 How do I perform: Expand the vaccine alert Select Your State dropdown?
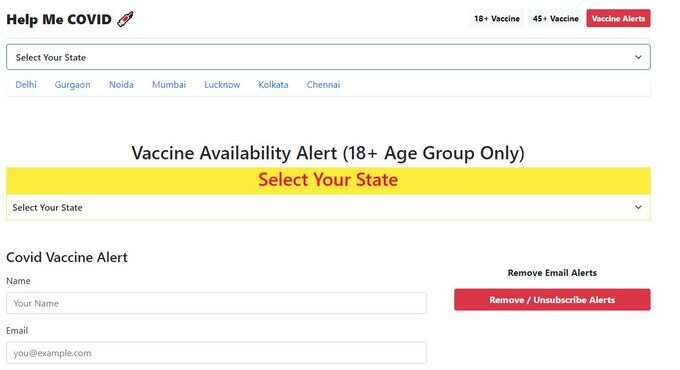click(328, 207)
